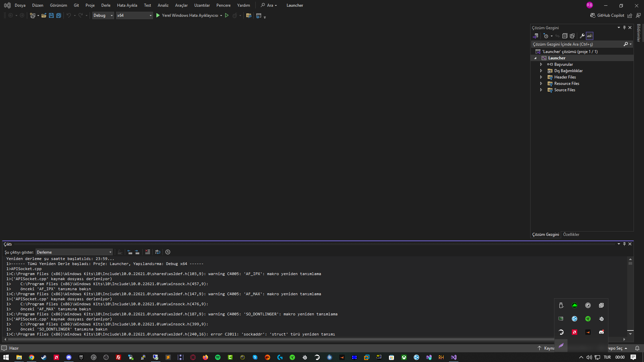Screen dimensions: 644x362
Task: Click the Find in Files folder-search icon
Action: click(249, 15)
